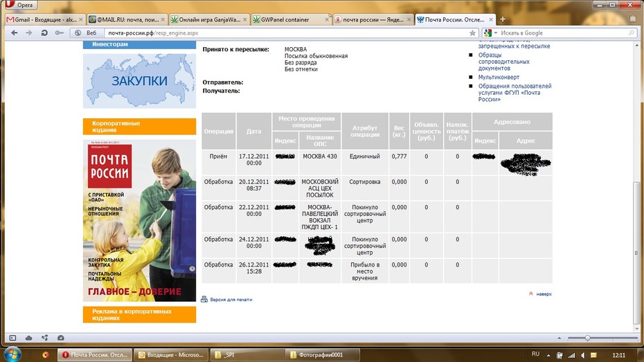Open Реклама в корпоративных изданиях

[139, 315]
